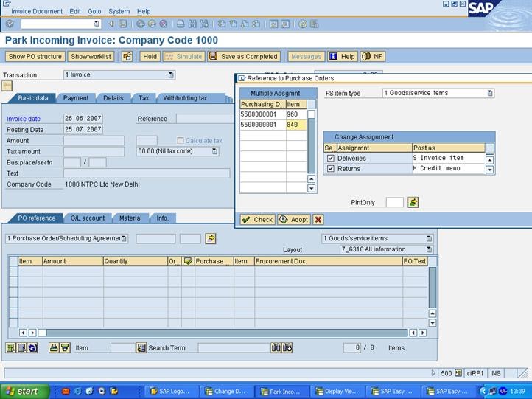The image size is (532, 399).
Task: Click the item table horizontal scrollbar
Action: [x=223, y=333]
